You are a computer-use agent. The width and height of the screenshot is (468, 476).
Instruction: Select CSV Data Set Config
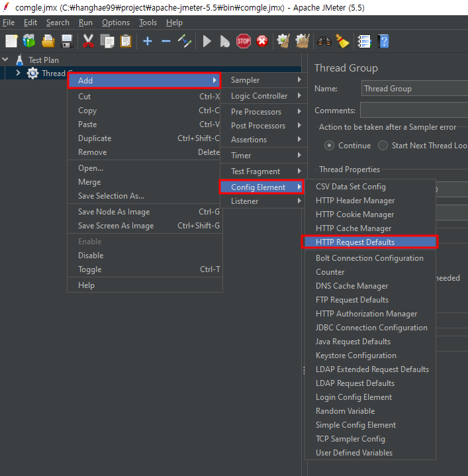pos(370,187)
